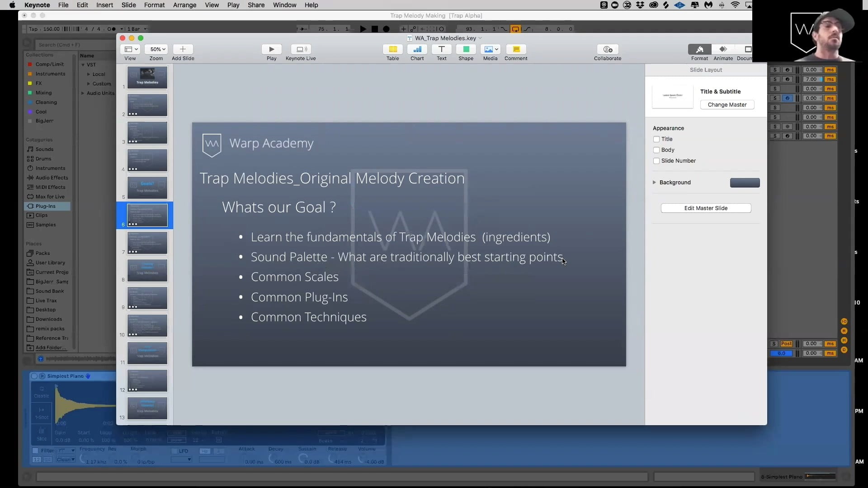
Task: Open the Collaborate option
Action: [608, 49]
